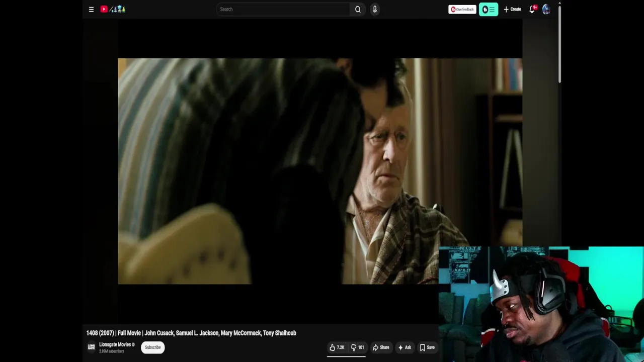Click the 1408 (2007) Full Movie title
The width and height of the screenshot is (644, 362).
click(x=191, y=333)
